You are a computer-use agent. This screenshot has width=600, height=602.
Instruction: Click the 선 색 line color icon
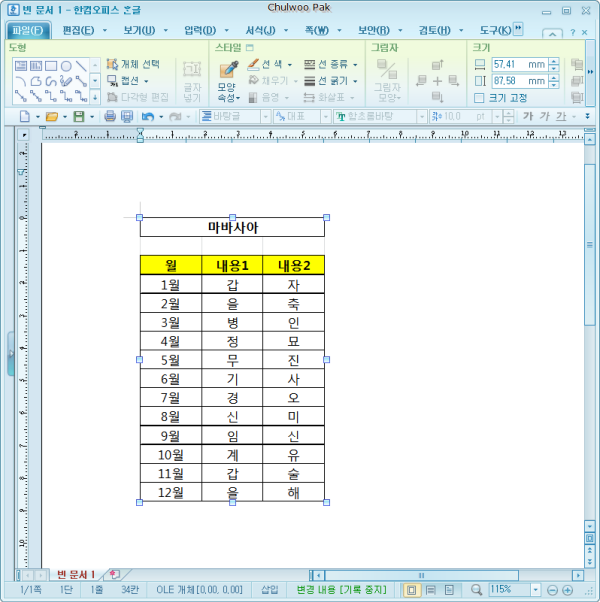253,64
